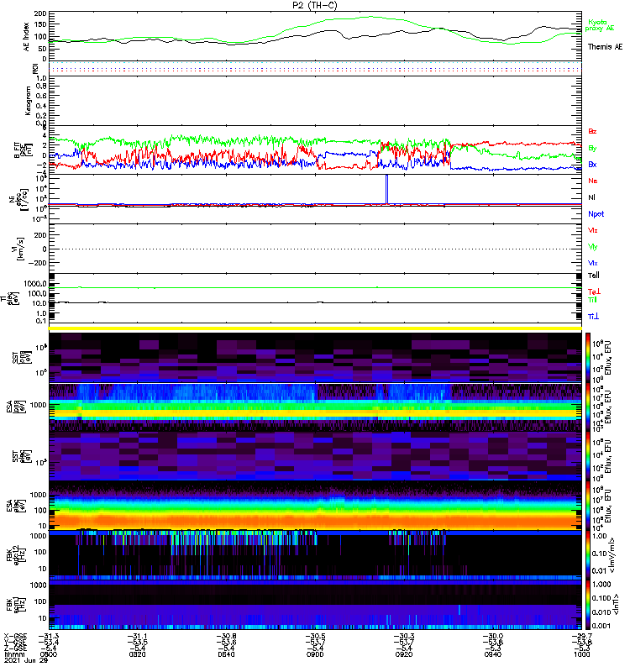Select the green Kyoto proxy AE legend label
This screenshot has width=630, height=672.
(599, 25)
